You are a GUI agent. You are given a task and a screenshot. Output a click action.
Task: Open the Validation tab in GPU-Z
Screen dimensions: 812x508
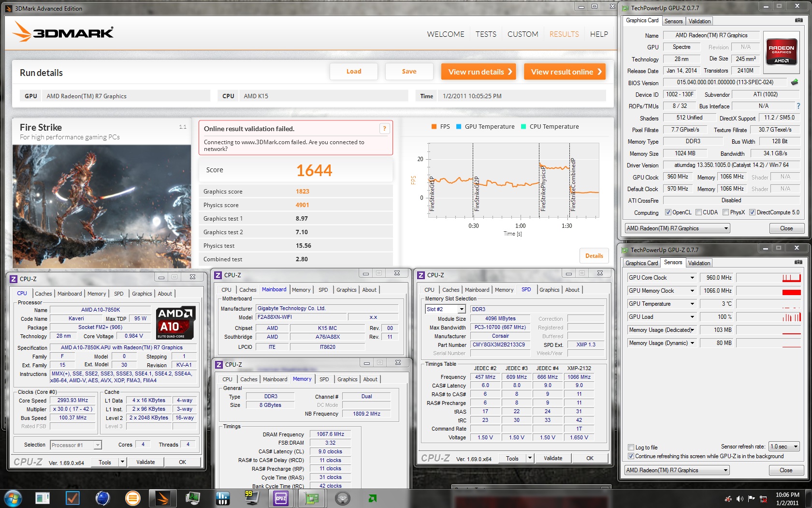tap(699, 21)
